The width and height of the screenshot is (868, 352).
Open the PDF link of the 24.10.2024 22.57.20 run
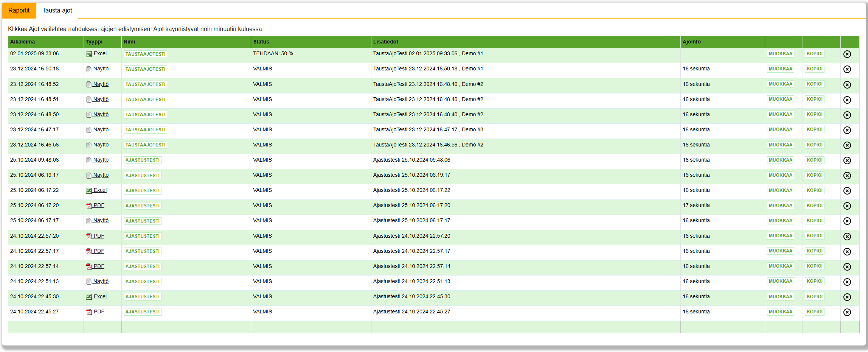[99, 236]
